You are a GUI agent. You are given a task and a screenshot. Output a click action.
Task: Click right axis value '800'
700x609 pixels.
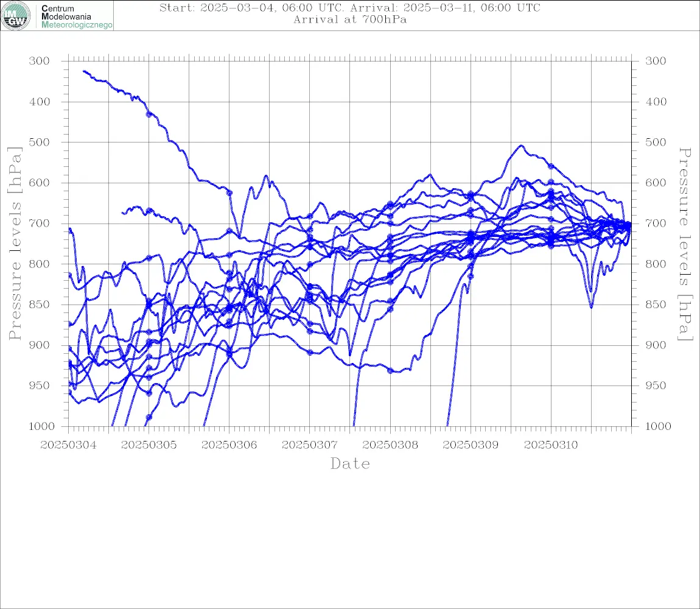pyautogui.click(x=656, y=264)
